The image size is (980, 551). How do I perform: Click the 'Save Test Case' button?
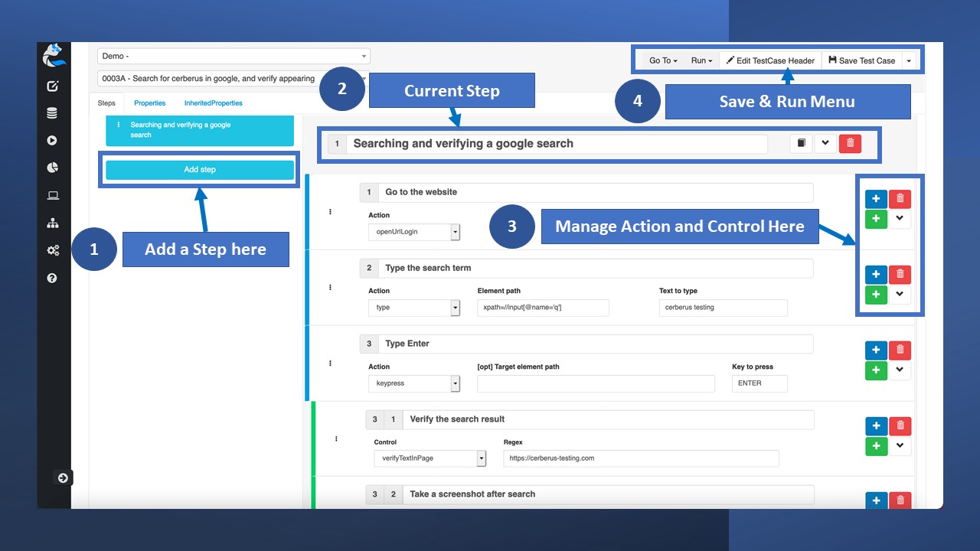[x=861, y=60]
